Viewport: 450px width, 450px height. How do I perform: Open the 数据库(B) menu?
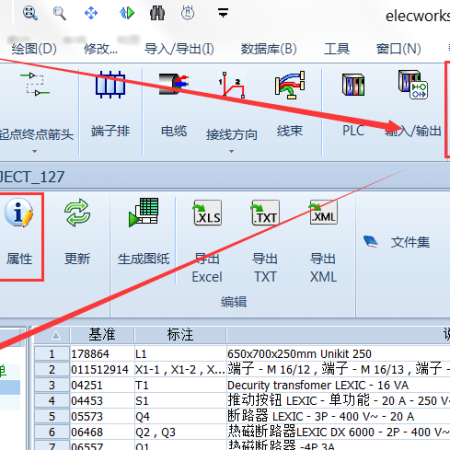[269, 49]
